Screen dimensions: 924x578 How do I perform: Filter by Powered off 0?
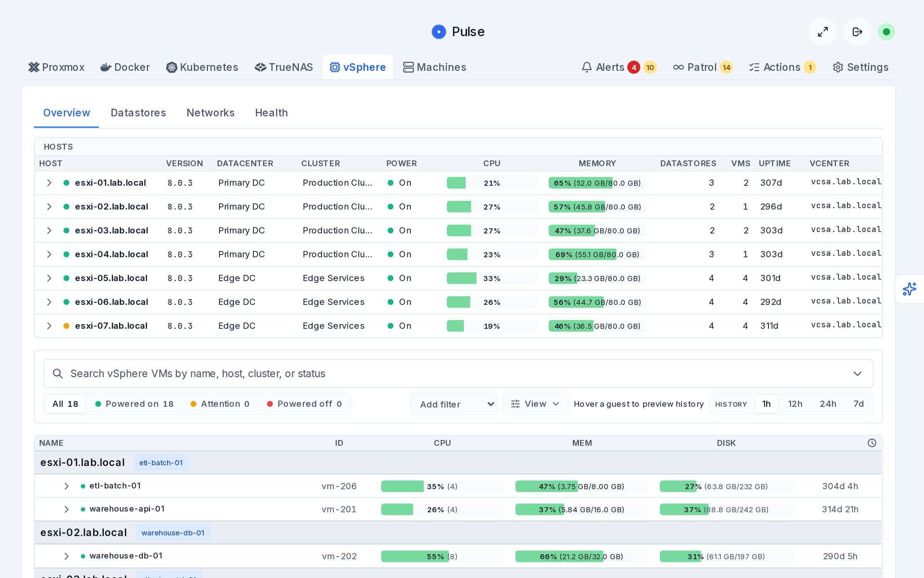(305, 404)
